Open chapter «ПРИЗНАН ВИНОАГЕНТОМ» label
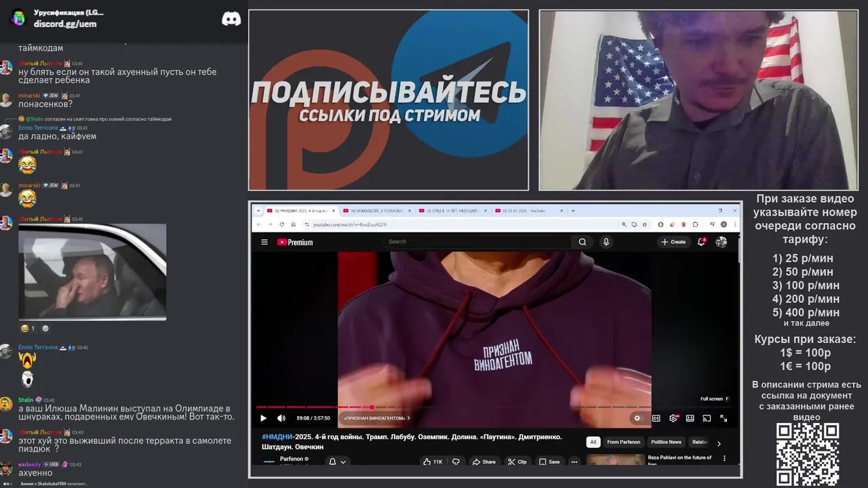Viewport: 868px width, 488px height. click(x=376, y=418)
